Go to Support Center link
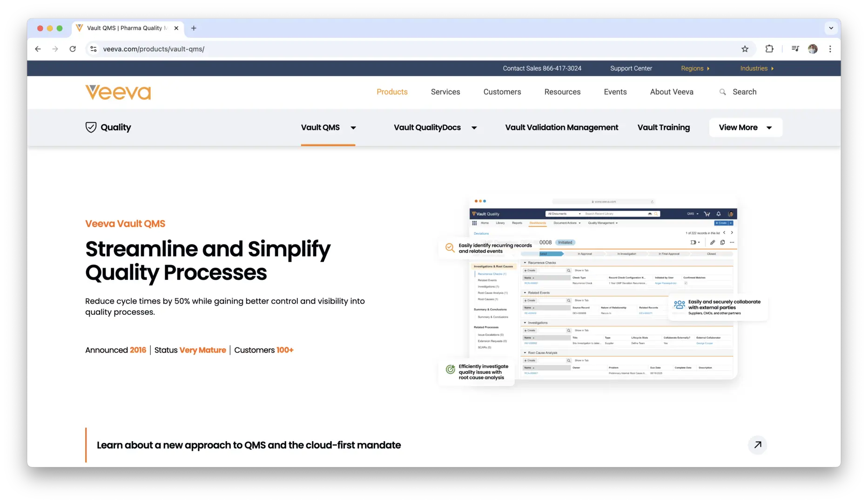Viewport: 868px width, 503px height. click(x=631, y=68)
